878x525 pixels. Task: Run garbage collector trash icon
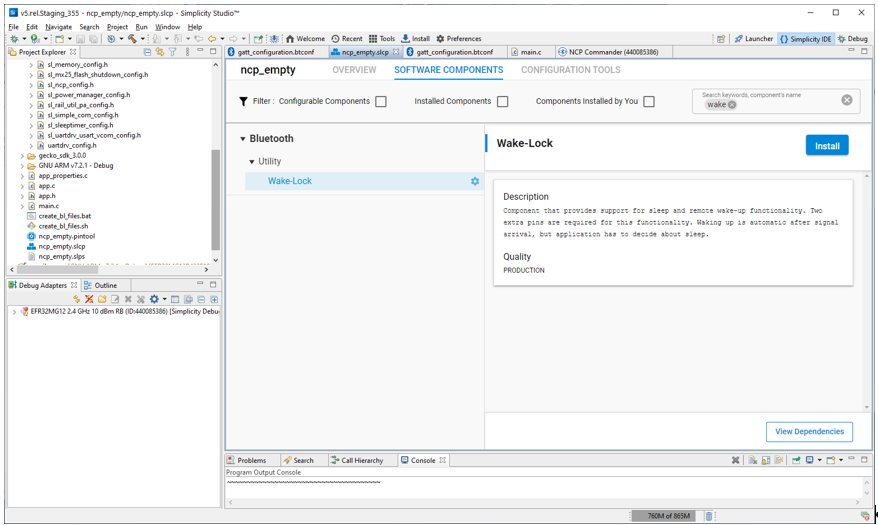(x=709, y=516)
